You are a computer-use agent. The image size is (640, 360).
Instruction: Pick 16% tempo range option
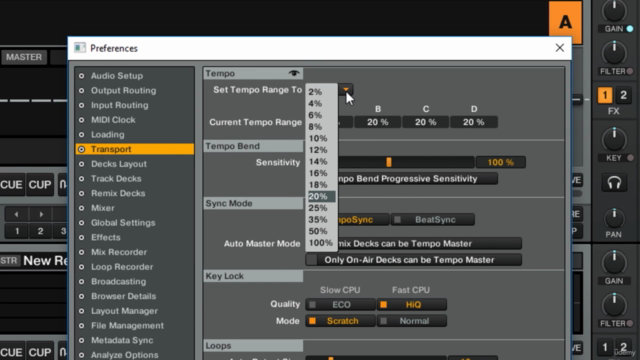318,173
